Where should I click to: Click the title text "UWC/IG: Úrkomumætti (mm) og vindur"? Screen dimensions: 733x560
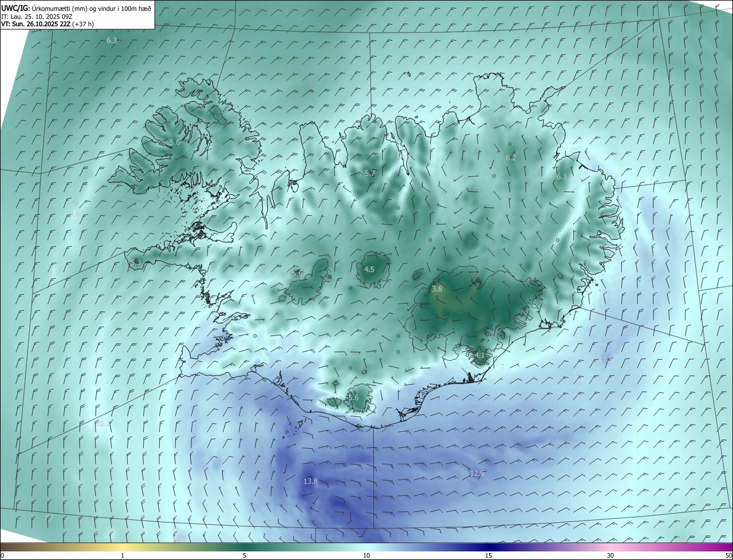coord(59,9)
